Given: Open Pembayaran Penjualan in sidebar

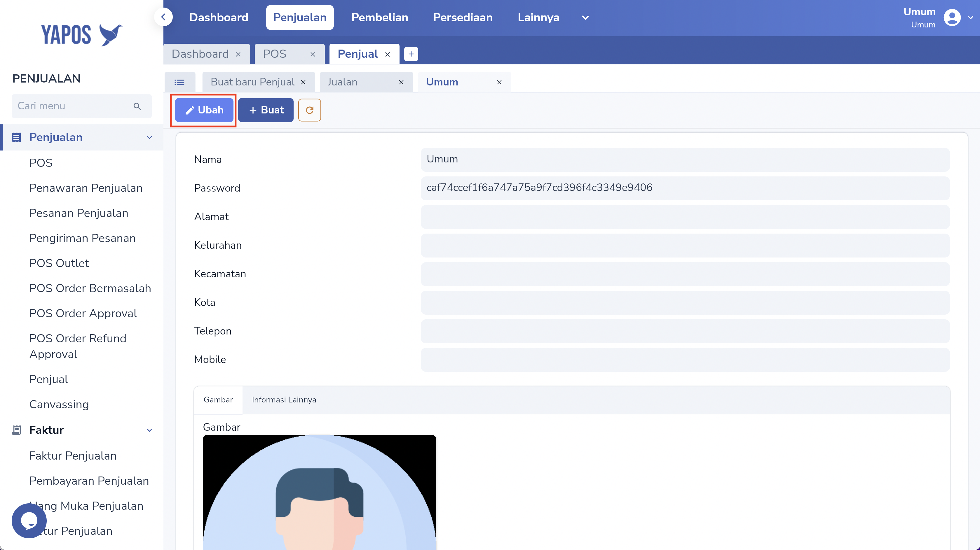Looking at the screenshot, I should pyautogui.click(x=89, y=481).
